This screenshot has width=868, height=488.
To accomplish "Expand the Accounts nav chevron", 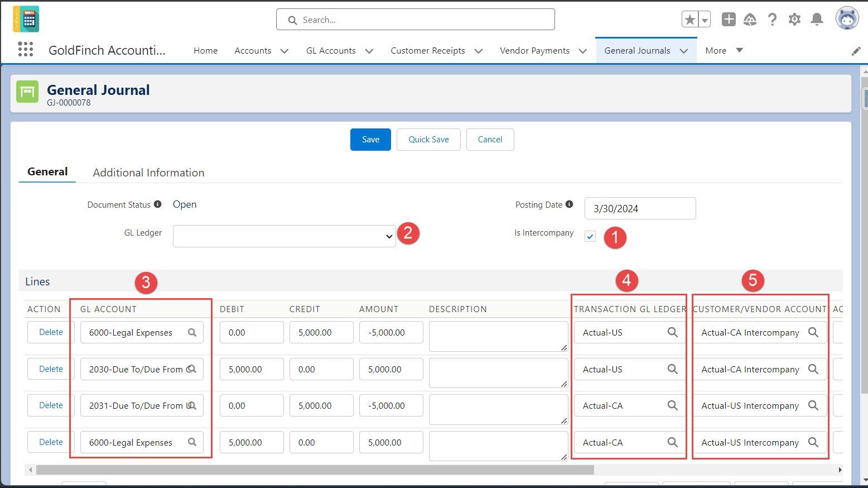I will pyautogui.click(x=284, y=51).
